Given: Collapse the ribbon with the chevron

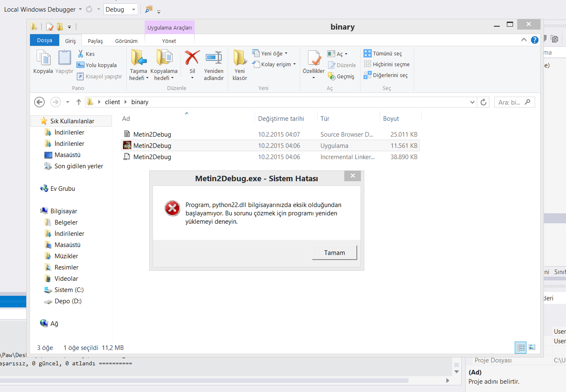Looking at the screenshot, I should (524, 40).
